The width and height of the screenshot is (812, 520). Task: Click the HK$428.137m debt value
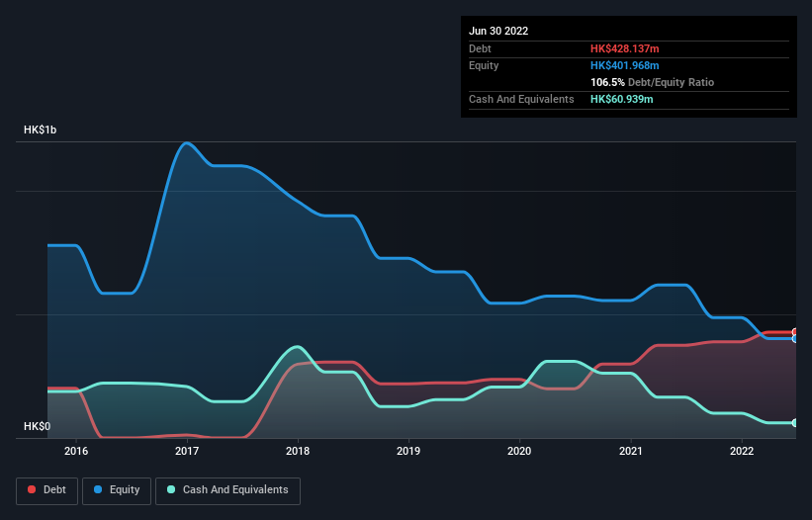click(624, 48)
